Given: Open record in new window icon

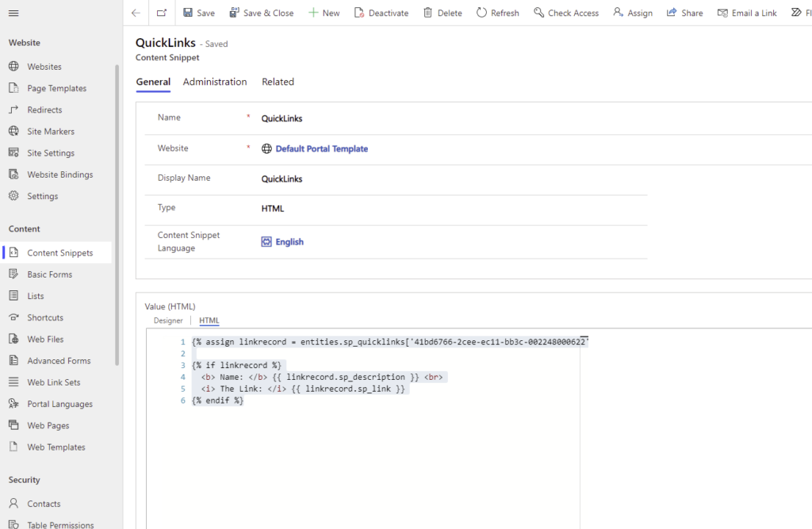Looking at the screenshot, I should pos(162,13).
